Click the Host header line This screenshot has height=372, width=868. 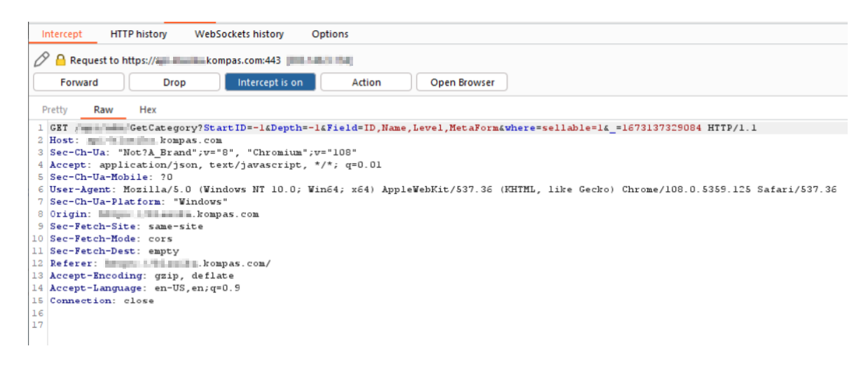pos(140,141)
